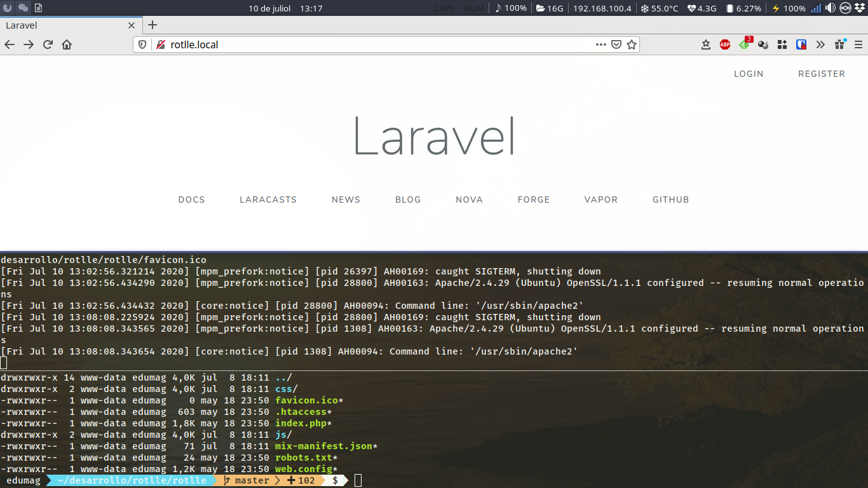Viewport: 868px width, 488px height.
Task: Click the 10 de juliol date
Action: pos(269,8)
